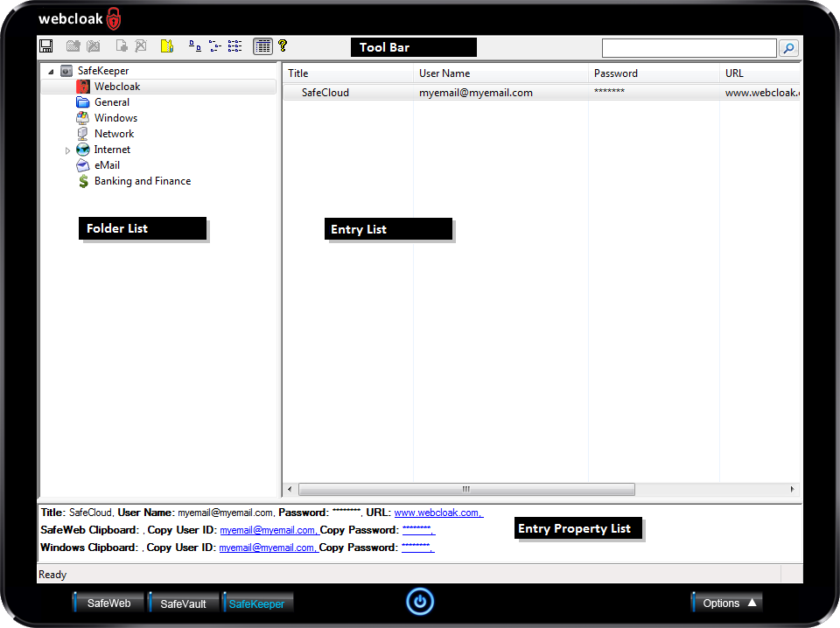Click the horizontal scrollbar in entry list
The width and height of the screenshot is (840, 628).
(466, 490)
